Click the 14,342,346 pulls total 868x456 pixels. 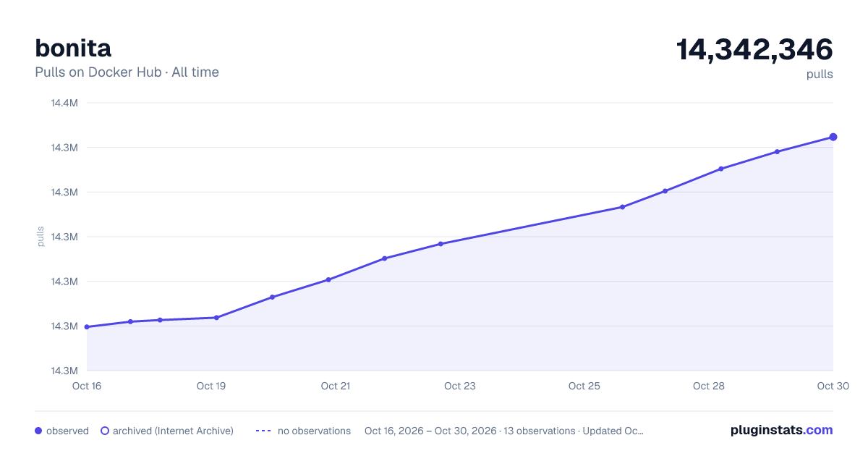tap(754, 49)
